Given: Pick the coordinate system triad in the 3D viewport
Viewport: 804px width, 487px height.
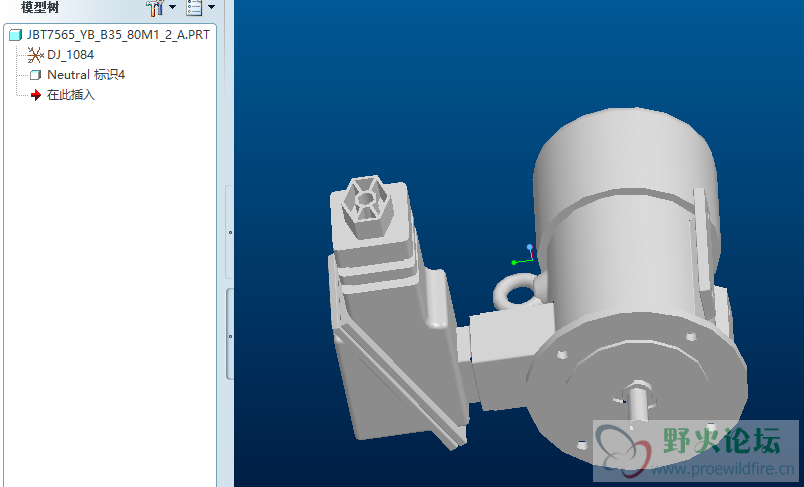Looking at the screenshot, I should (523, 255).
